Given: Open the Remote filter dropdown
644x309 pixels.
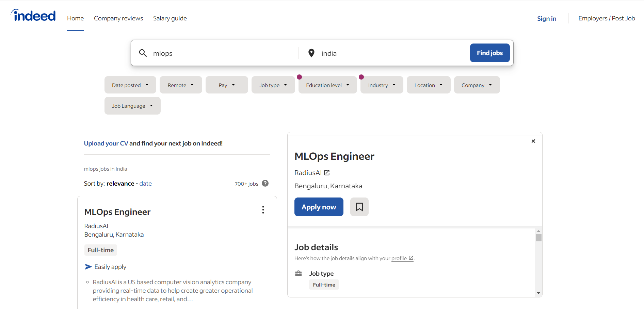Looking at the screenshot, I should click(181, 85).
